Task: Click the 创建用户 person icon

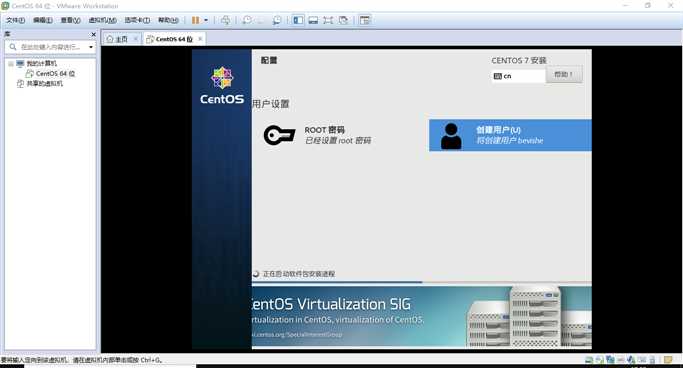Action: pyautogui.click(x=451, y=136)
